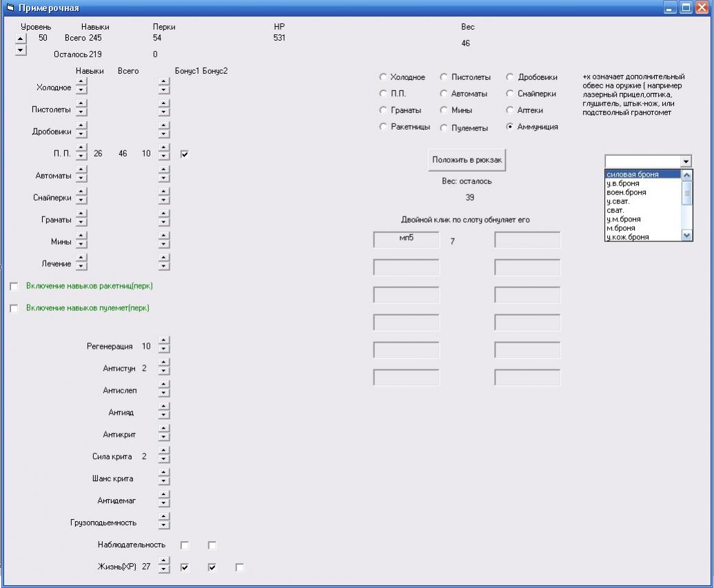The width and height of the screenshot is (714, 588).
Task: Enable Включение навыков ракетниц(перк) checkbox
Action: (14, 286)
